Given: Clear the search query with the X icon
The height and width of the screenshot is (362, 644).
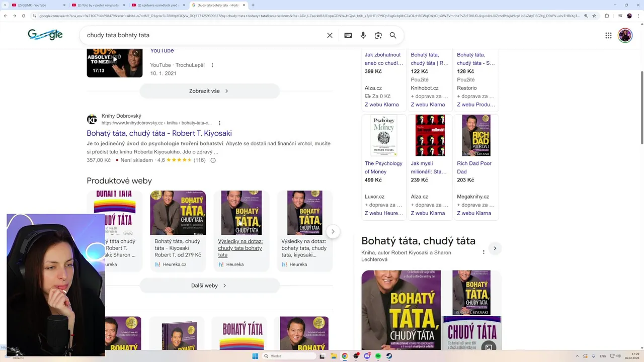Looking at the screenshot, I should coord(330,35).
